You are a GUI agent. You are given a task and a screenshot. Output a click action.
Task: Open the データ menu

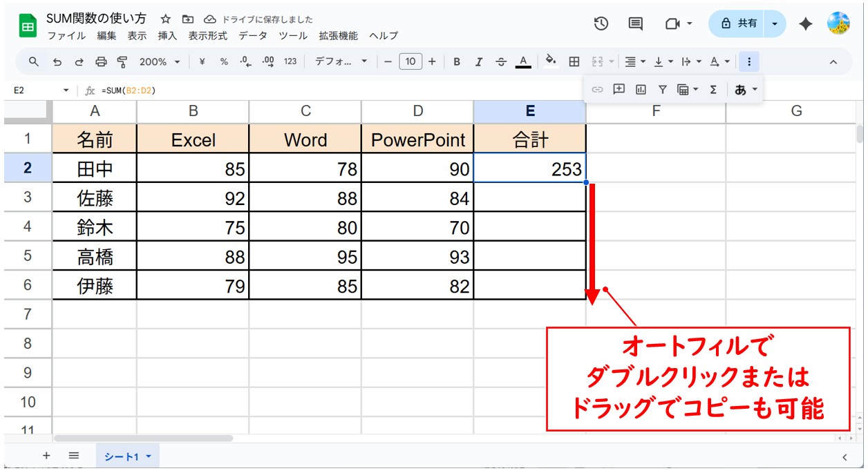[x=253, y=36]
